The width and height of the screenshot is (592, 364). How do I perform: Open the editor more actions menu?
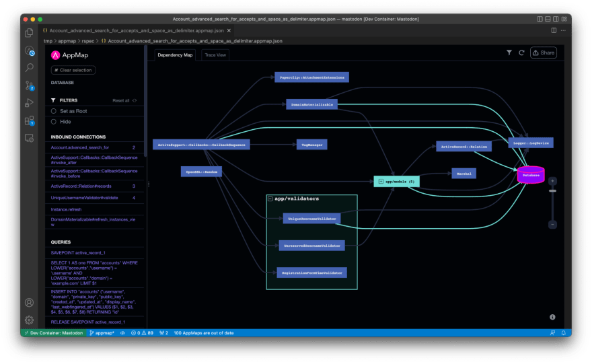(x=563, y=30)
